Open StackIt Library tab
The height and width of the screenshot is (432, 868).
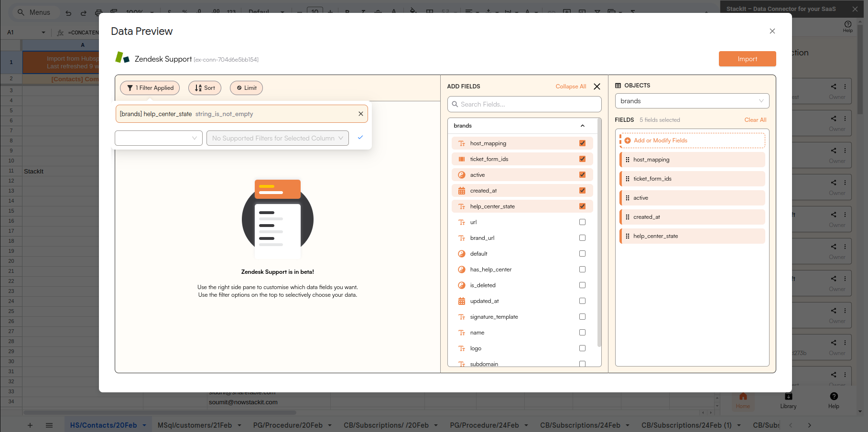coord(788,400)
